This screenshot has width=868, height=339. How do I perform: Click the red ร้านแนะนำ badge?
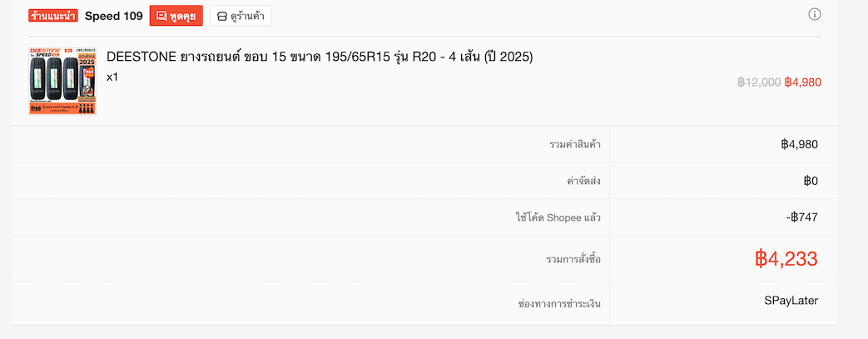tap(53, 16)
